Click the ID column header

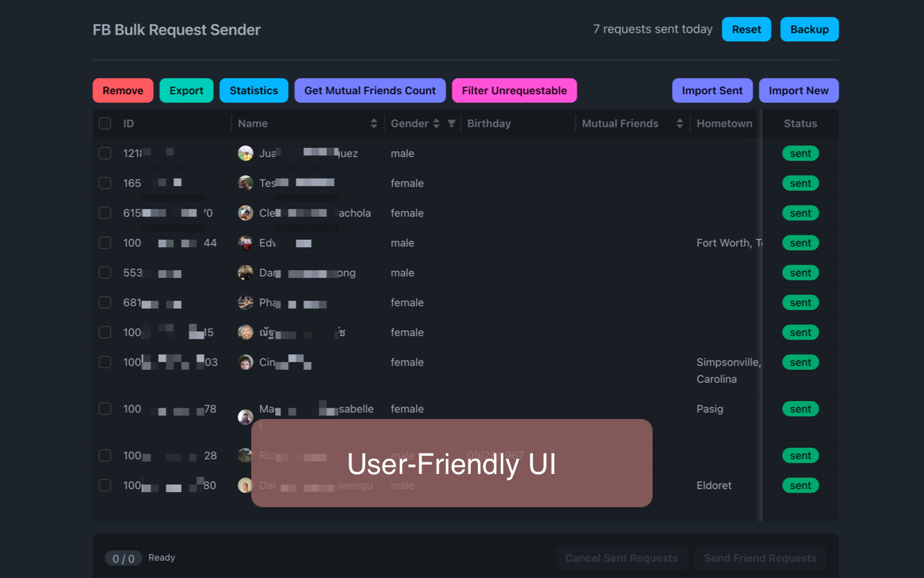(128, 124)
